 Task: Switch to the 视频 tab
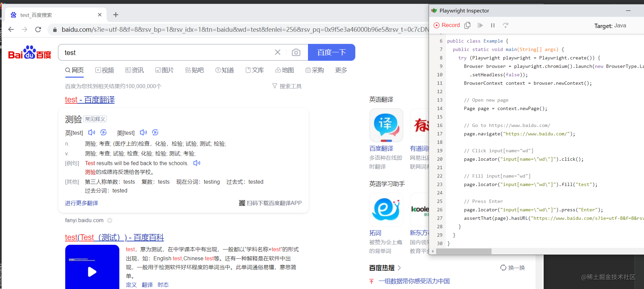click(104, 70)
